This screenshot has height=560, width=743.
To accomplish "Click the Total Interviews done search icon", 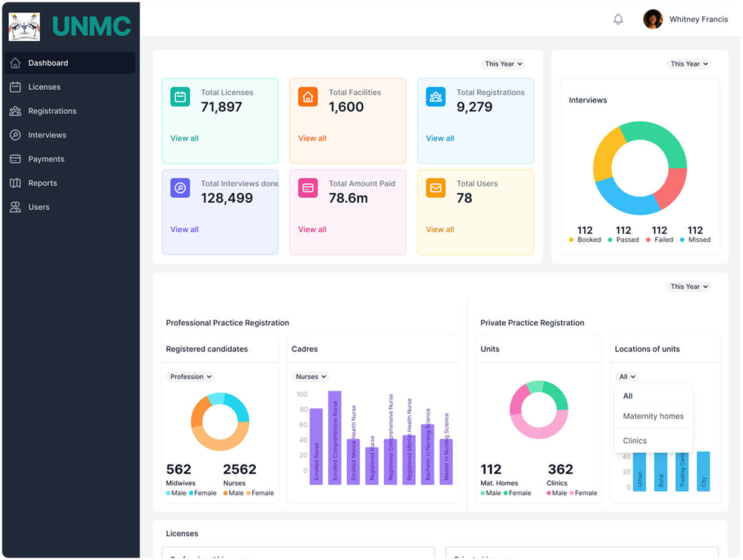I will pos(180,188).
